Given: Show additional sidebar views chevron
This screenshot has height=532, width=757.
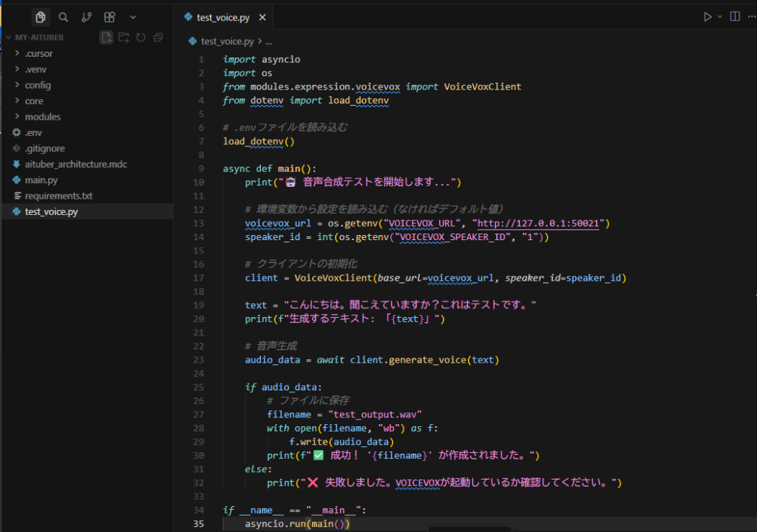Looking at the screenshot, I should pyautogui.click(x=132, y=17).
